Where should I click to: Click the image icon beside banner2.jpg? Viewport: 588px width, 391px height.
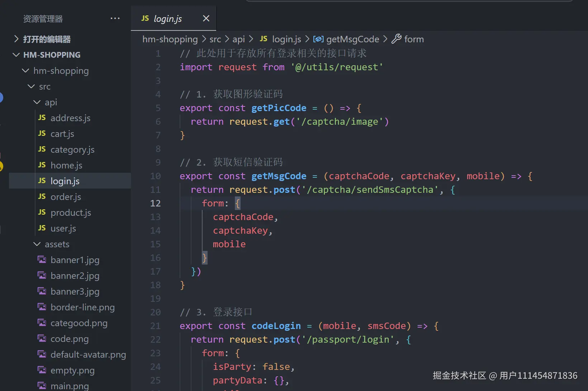point(42,275)
